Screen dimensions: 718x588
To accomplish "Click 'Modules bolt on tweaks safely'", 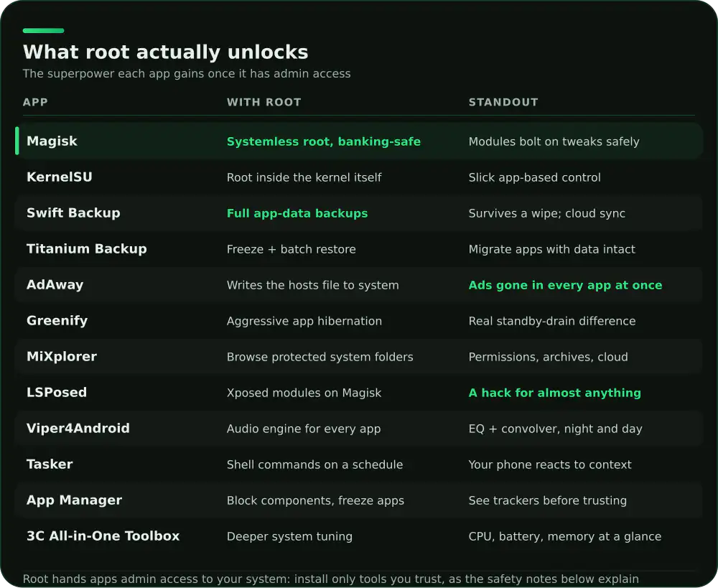I will (x=554, y=141).
